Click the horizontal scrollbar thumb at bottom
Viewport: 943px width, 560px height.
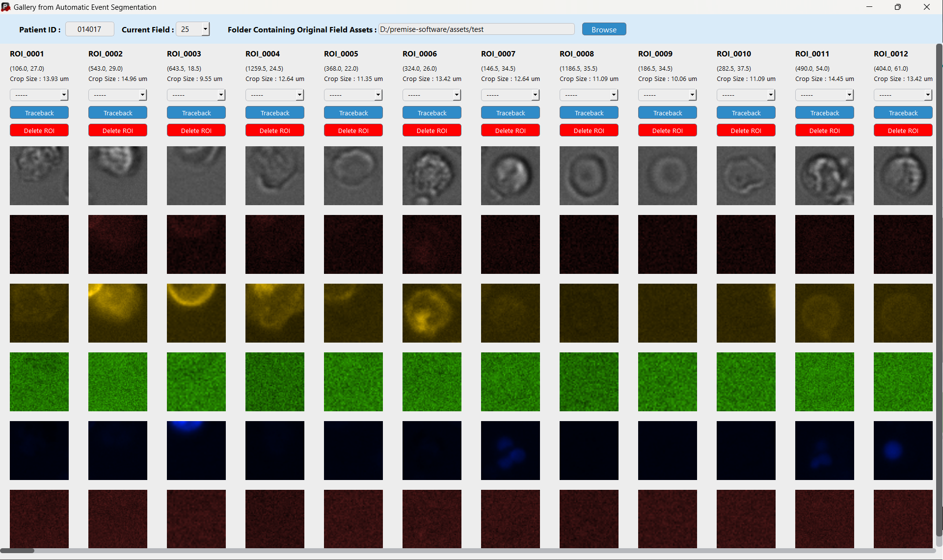[17, 550]
